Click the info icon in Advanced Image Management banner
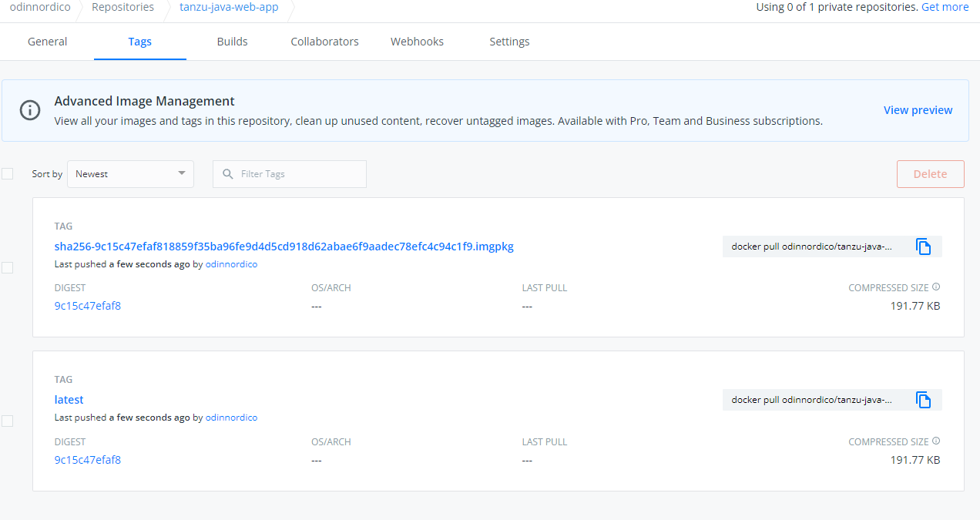 tap(30, 110)
